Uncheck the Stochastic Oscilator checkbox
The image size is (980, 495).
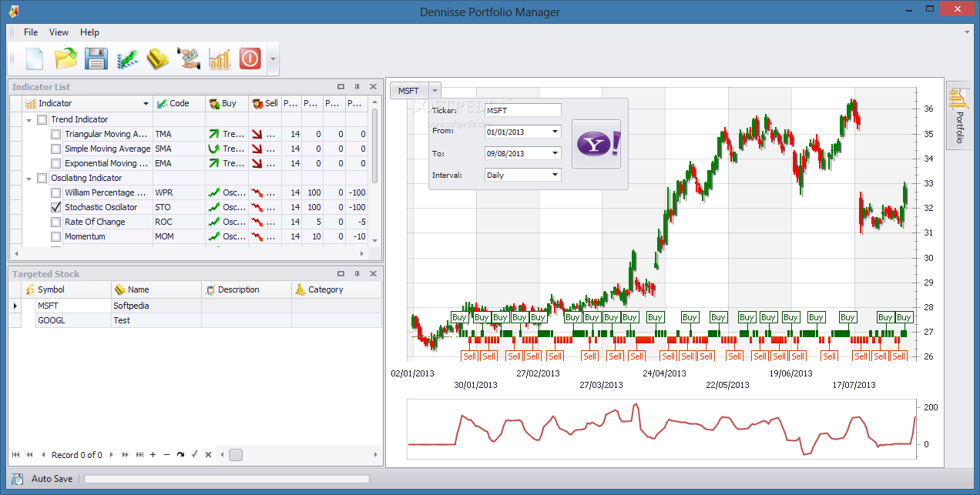pos(55,207)
